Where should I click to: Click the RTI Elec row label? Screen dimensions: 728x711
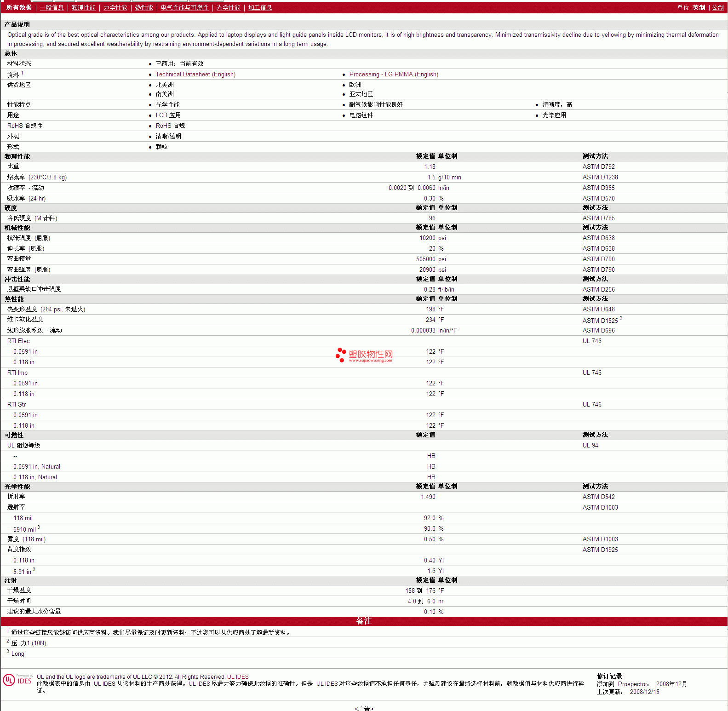(18, 341)
